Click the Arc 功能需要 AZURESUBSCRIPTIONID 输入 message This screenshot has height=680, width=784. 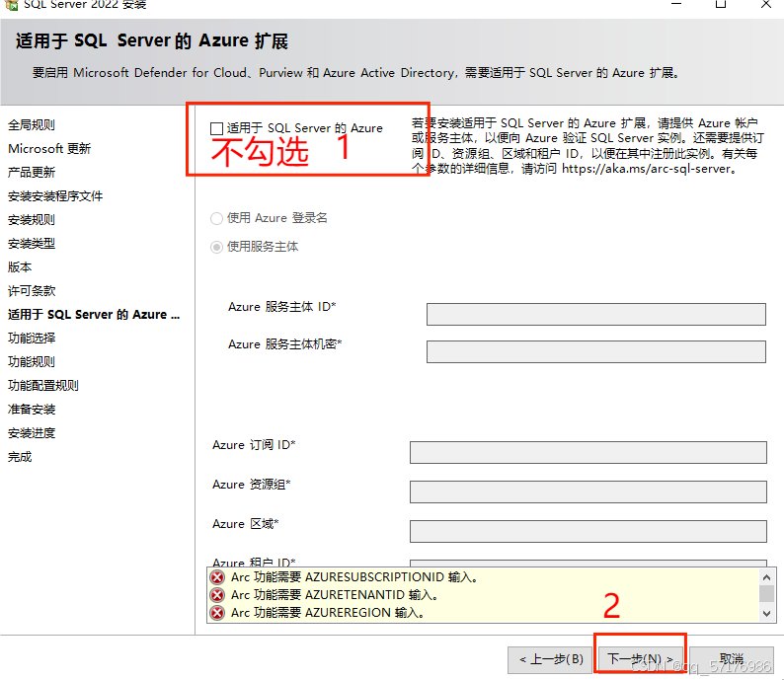[354, 577]
